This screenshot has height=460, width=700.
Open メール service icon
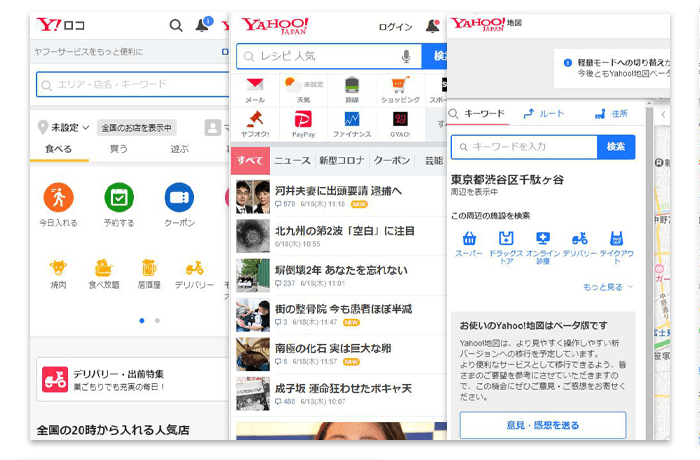tap(255, 85)
